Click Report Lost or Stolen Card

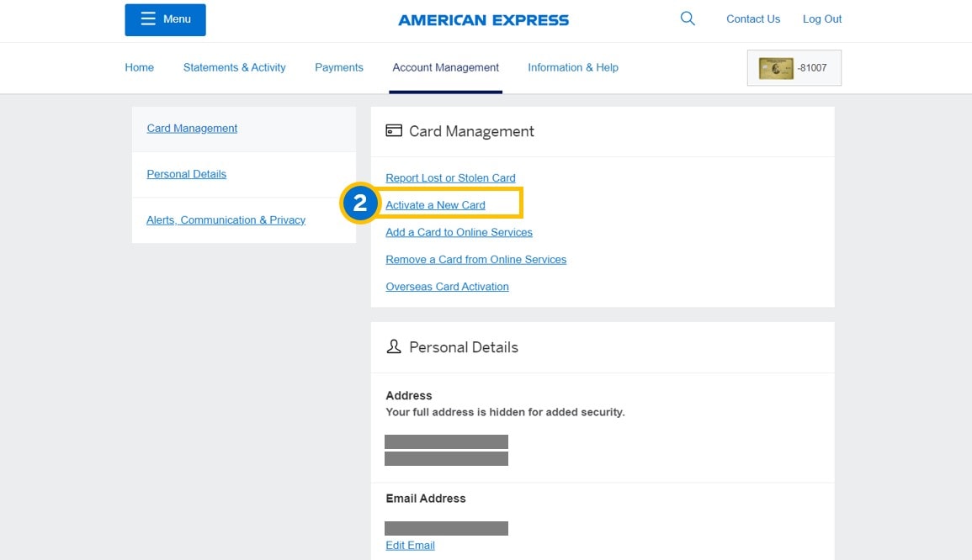tap(450, 177)
